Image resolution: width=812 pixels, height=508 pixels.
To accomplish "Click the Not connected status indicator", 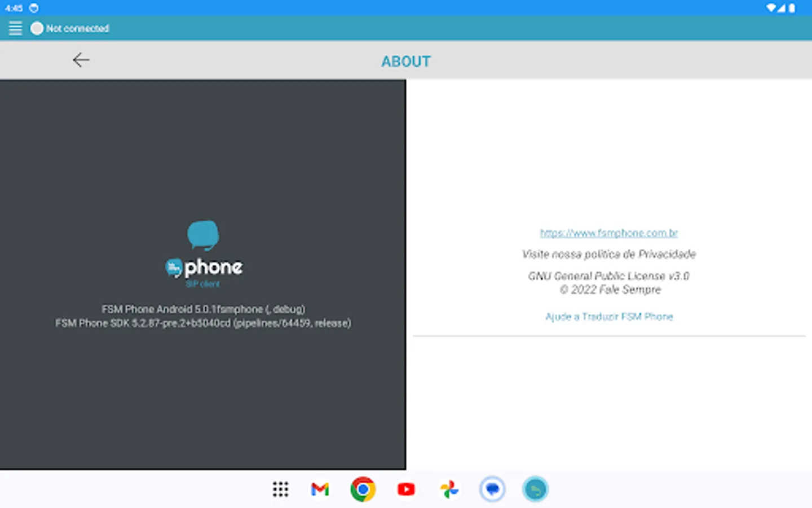I will (x=70, y=28).
